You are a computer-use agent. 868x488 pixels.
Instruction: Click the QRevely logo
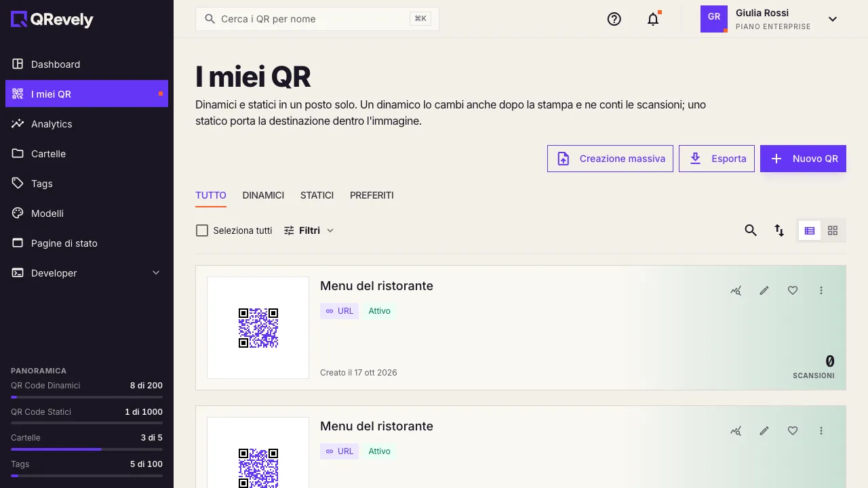coord(52,20)
